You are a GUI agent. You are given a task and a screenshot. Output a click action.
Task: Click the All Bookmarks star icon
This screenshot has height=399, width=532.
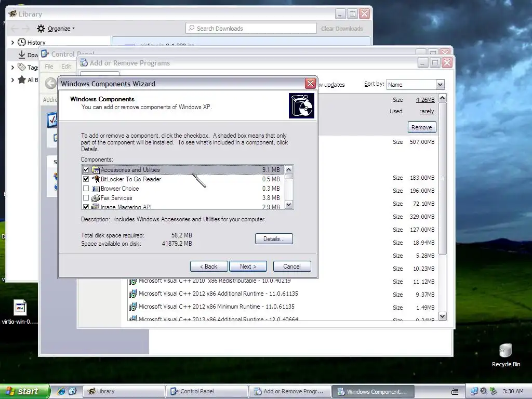pos(22,79)
